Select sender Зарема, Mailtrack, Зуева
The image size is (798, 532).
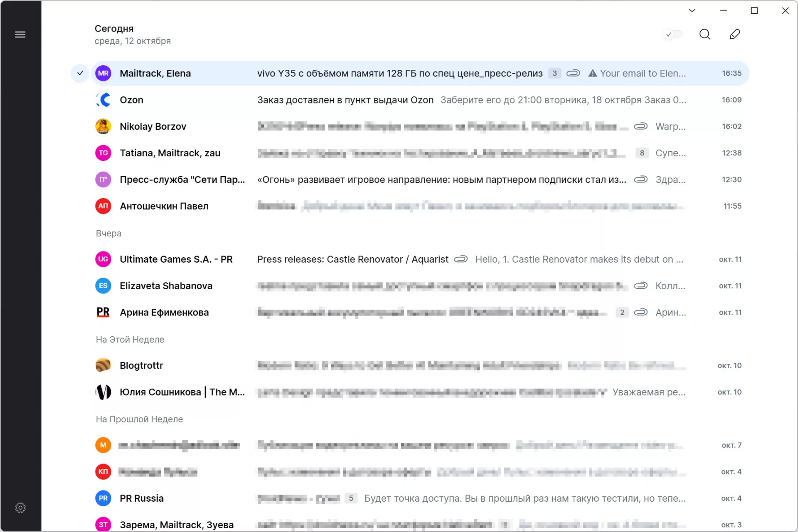click(x=177, y=525)
